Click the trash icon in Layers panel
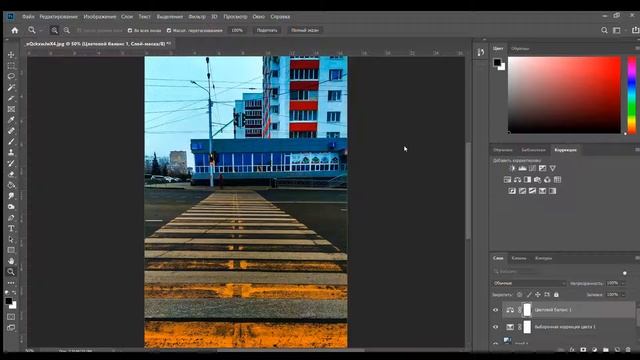Screen dimensions: 640x360 click(628, 350)
